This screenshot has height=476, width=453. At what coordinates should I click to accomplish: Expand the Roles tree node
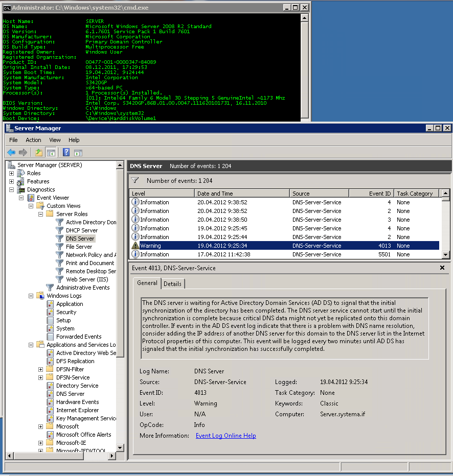point(12,173)
